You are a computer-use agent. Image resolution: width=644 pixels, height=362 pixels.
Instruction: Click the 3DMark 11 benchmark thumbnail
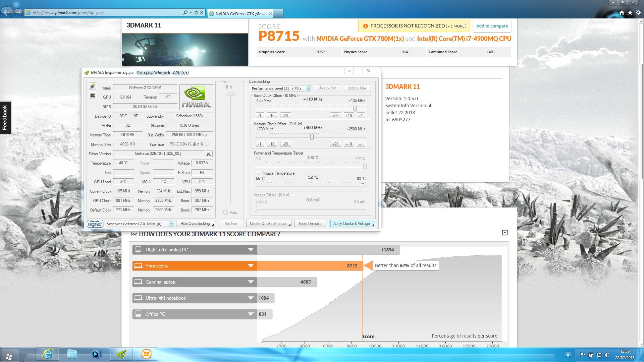point(185,49)
